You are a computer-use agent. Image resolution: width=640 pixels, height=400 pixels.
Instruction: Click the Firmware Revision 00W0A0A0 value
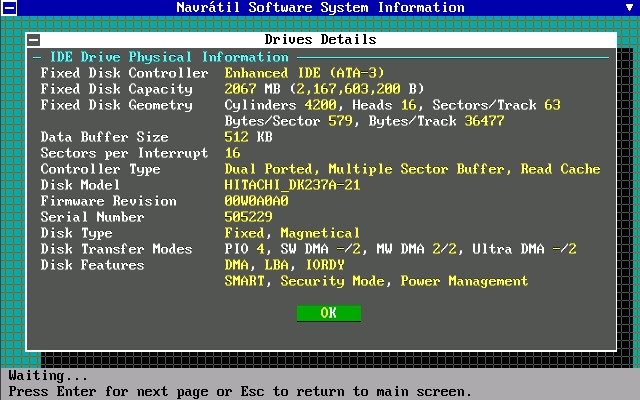[x=256, y=201]
